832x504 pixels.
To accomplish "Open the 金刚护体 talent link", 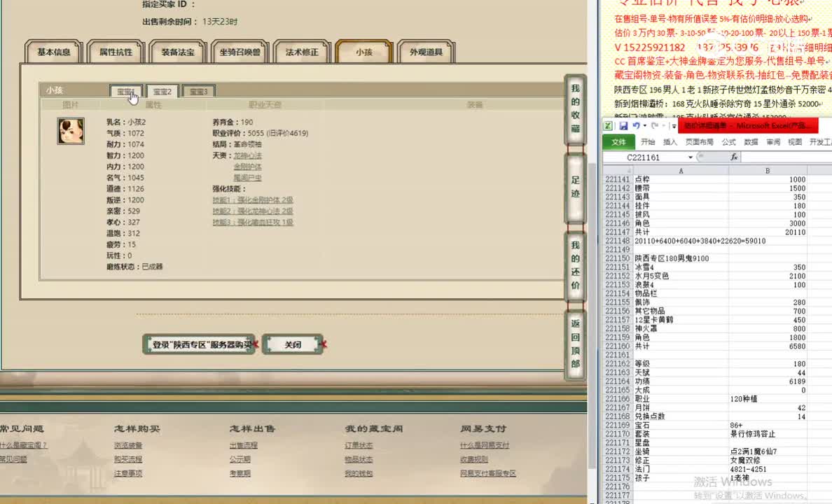I will pos(247,167).
